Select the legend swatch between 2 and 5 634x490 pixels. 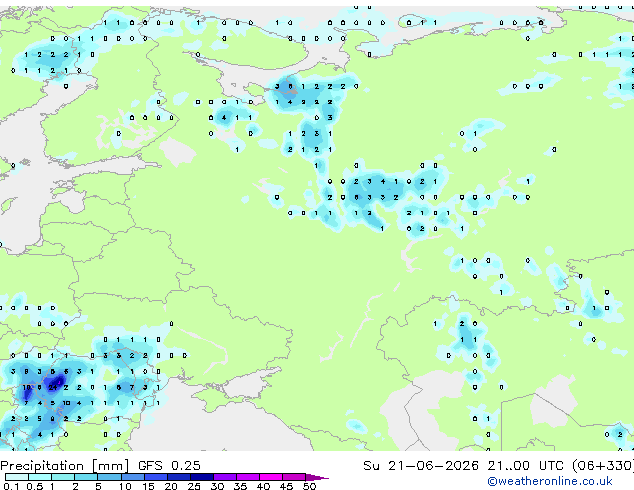(x=86, y=477)
